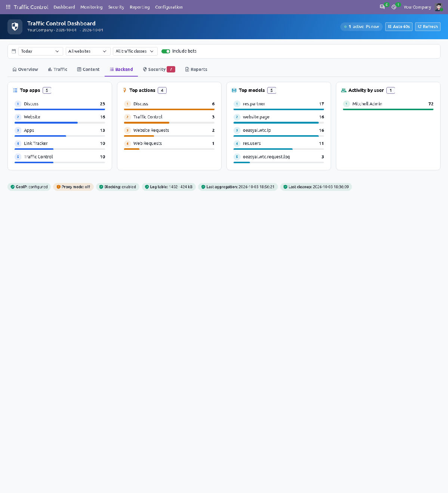Click the Top models count badge 5
This screenshot has height=493, width=448.
272,90
